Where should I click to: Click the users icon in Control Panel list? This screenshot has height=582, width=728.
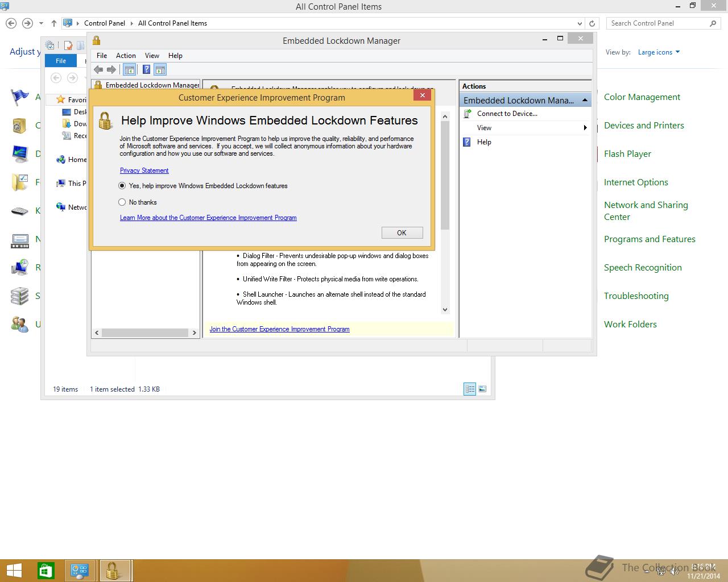point(20,325)
